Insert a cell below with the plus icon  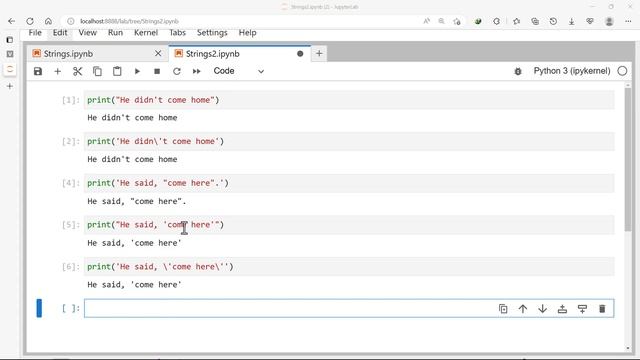tap(58, 71)
